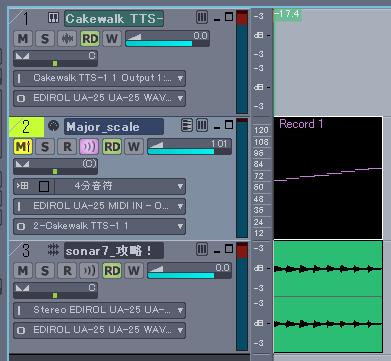Image resolution: width=391 pixels, height=361 pixels.
Task: Click audio waveform icon beside sonar7 track name
Action: click(x=53, y=250)
